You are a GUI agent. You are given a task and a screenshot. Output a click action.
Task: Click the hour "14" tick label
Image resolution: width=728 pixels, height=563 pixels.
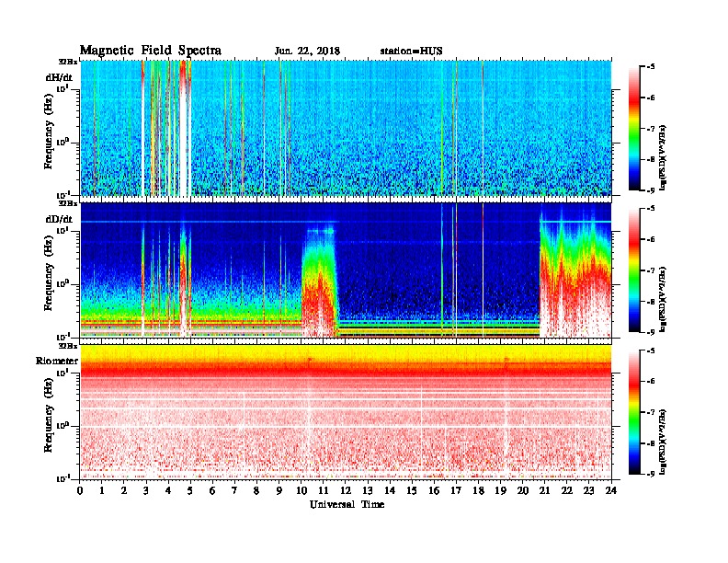(x=390, y=490)
